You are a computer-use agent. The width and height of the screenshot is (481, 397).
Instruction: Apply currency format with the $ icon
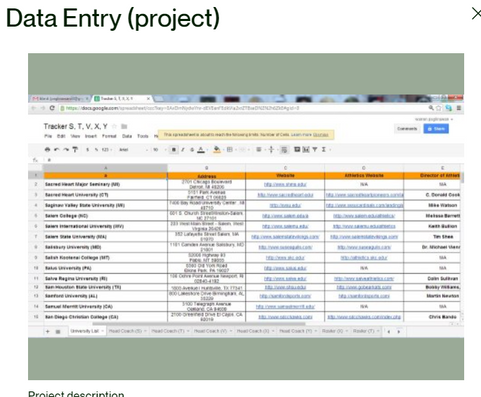pos(88,150)
